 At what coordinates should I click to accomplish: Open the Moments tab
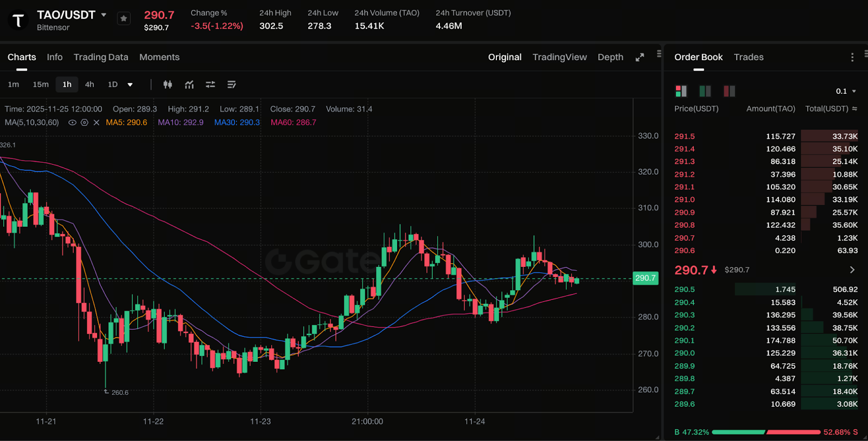click(159, 57)
